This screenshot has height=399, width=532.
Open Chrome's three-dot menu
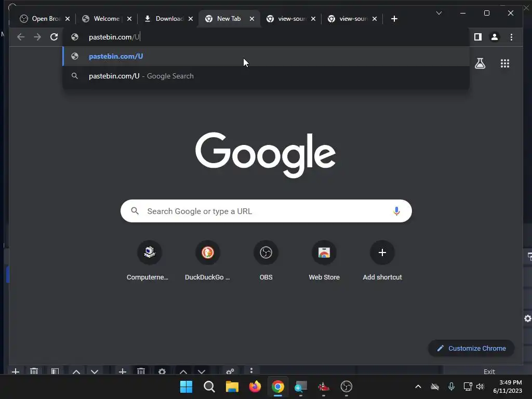[511, 37]
